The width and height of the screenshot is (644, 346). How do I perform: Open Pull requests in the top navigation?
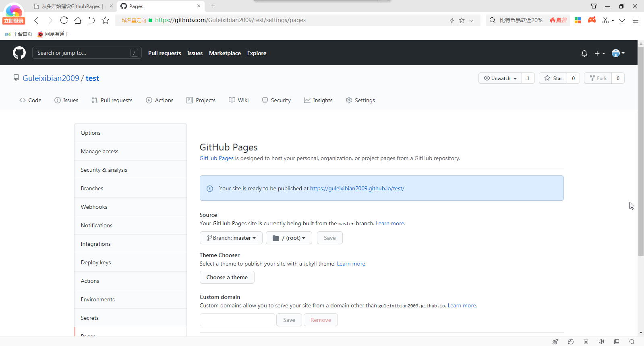(x=164, y=53)
